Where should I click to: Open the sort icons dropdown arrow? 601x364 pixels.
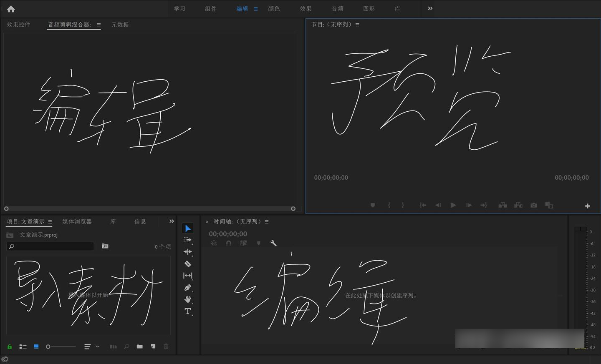(97, 346)
